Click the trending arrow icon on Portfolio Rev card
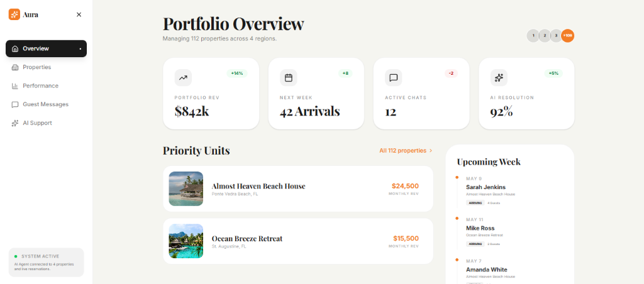The image size is (644, 284). click(x=183, y=77)
